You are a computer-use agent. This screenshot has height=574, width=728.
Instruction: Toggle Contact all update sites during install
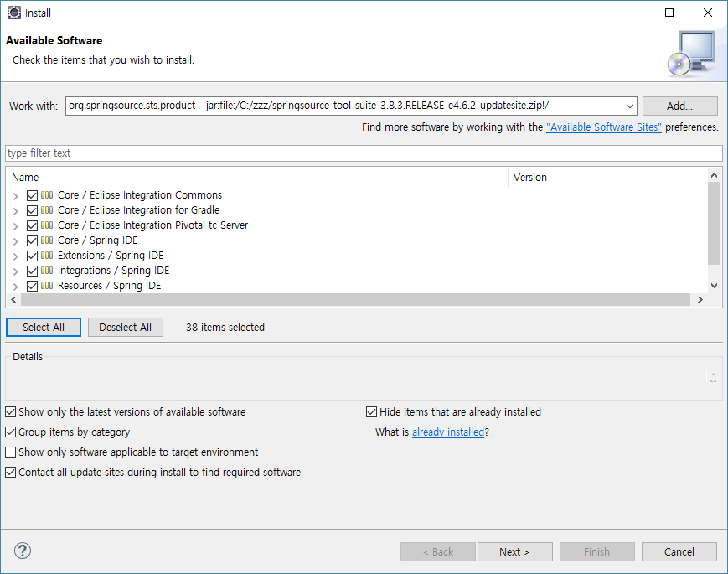click(10, 473)
